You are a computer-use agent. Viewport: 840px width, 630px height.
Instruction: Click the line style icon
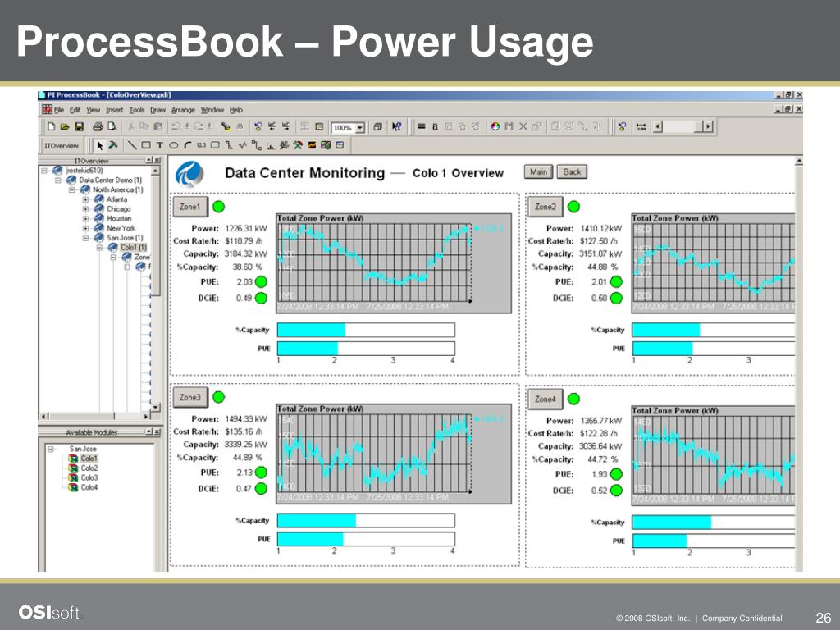click(421, 127)
